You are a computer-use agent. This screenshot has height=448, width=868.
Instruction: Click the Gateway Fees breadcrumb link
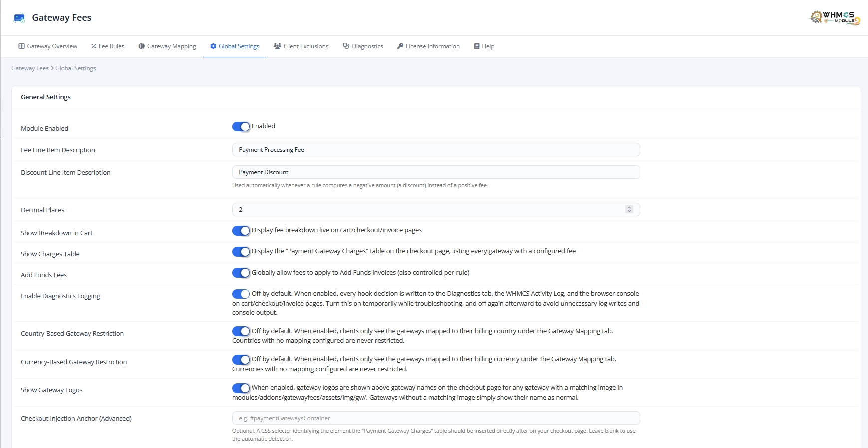[30, 68]
